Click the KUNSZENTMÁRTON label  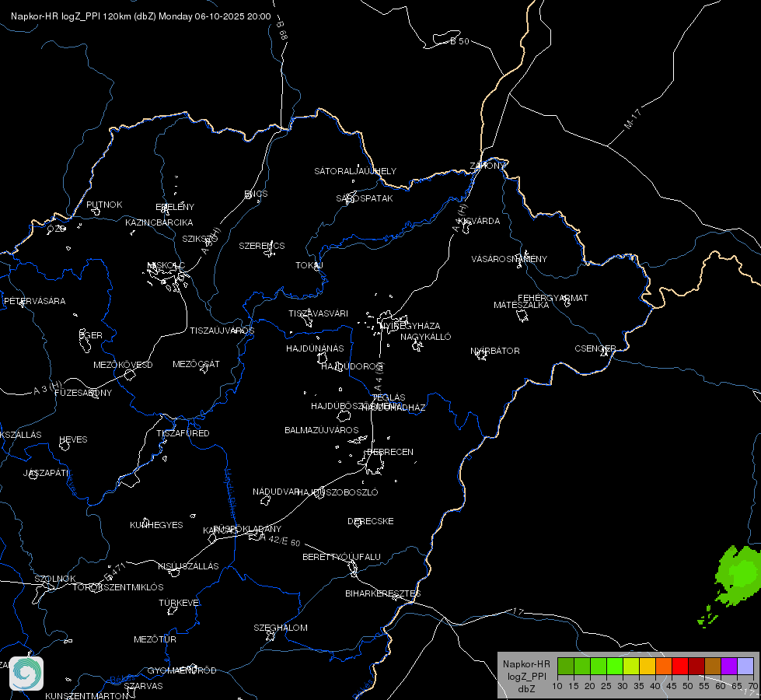tap(87, 695)
